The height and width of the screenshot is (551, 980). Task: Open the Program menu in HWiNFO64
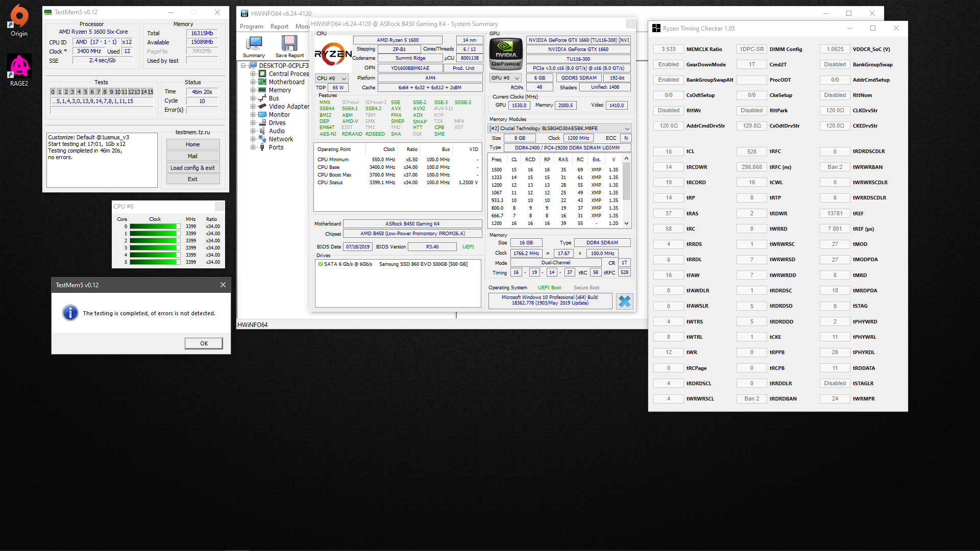[x=252, y=27]
